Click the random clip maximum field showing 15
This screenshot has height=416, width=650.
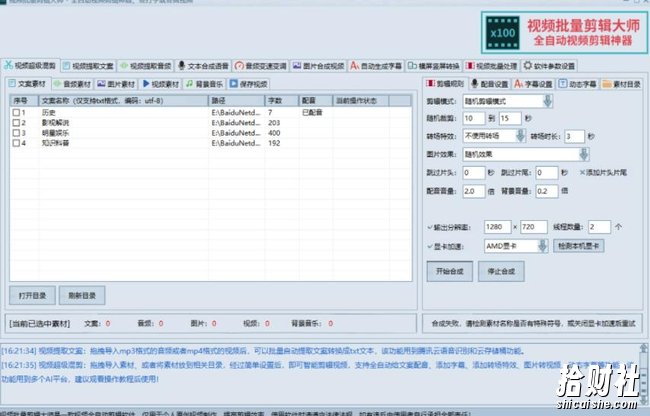pos(510,118)
